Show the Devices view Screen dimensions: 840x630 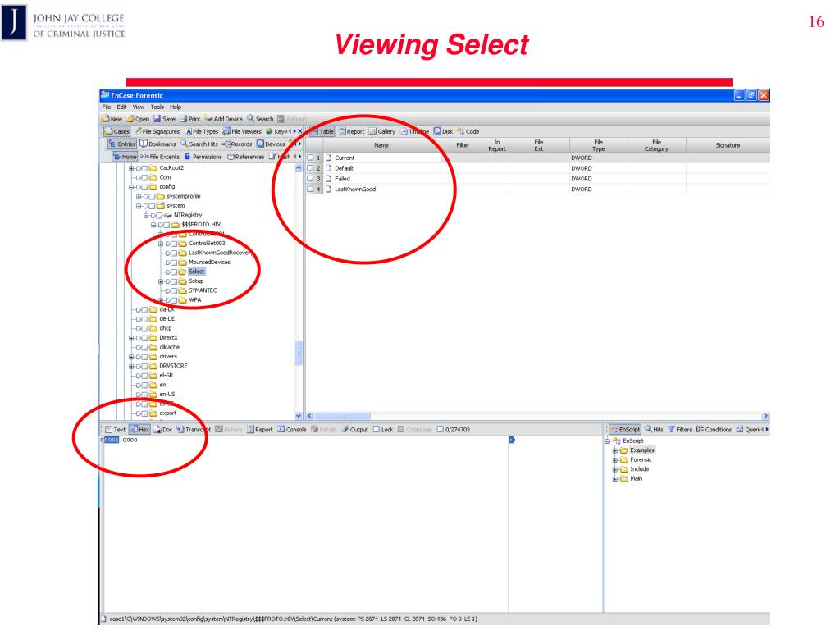click(271, 144)
